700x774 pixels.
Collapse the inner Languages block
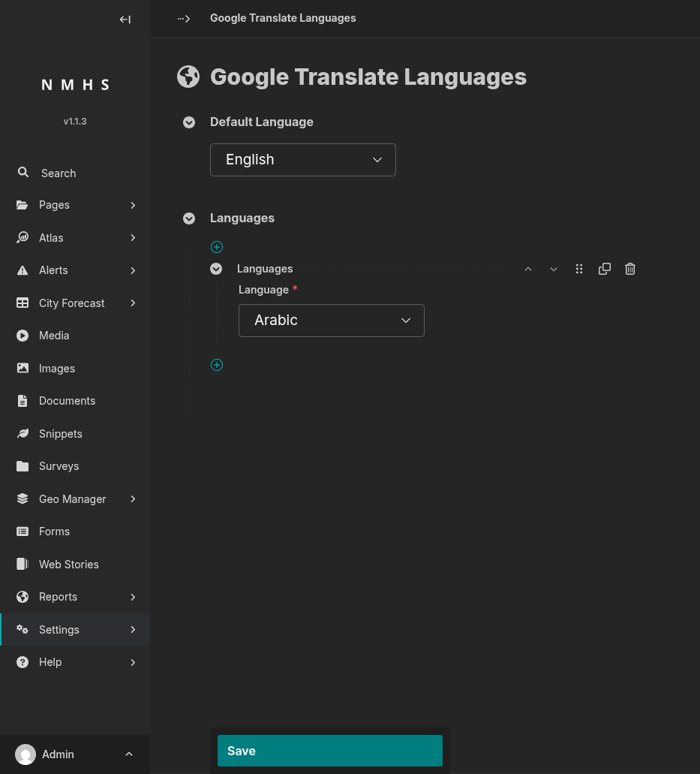[215, 269]
